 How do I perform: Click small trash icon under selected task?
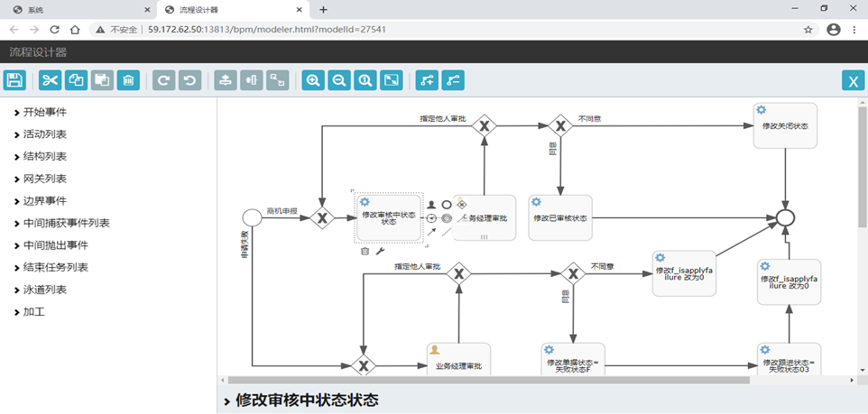(x=365, y=252)
